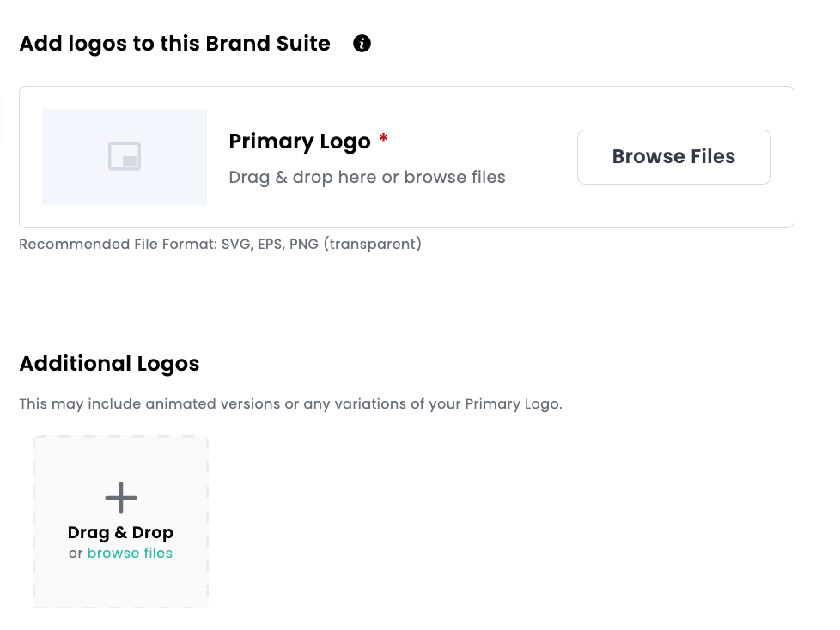The height and width of the screenshot is (630, 840).
Task: Click the info icon beside Brand Suite heading
Action: (362, 44)
